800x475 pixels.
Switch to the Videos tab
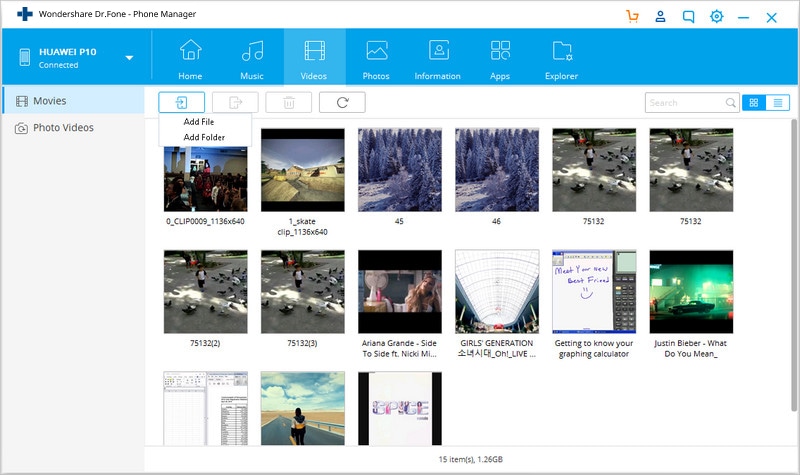(x=314, y=57)
